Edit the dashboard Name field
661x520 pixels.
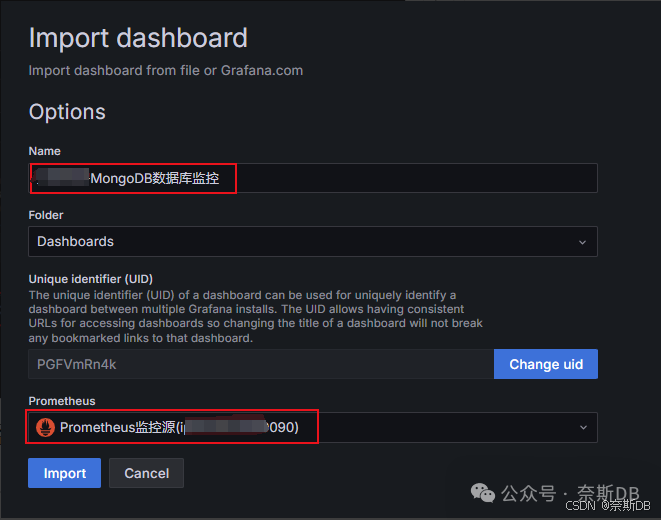point(313,178)
